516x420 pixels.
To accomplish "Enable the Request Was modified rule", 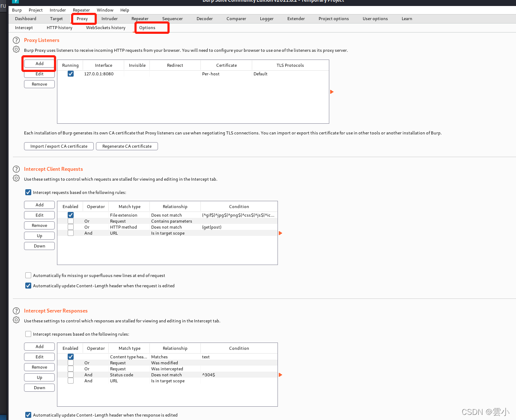I will click(x=71, y=363).
